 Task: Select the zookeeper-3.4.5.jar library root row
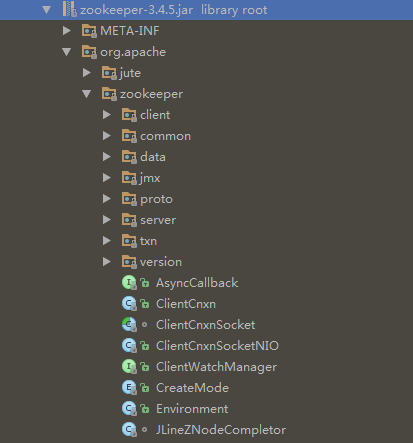[x=206, y=10]
